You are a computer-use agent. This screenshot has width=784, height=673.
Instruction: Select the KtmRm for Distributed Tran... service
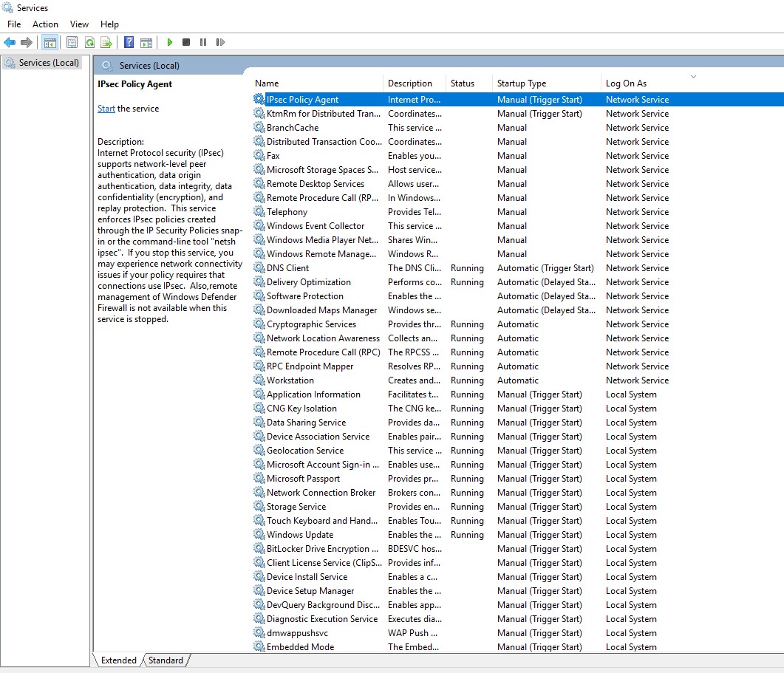[517, 114]
